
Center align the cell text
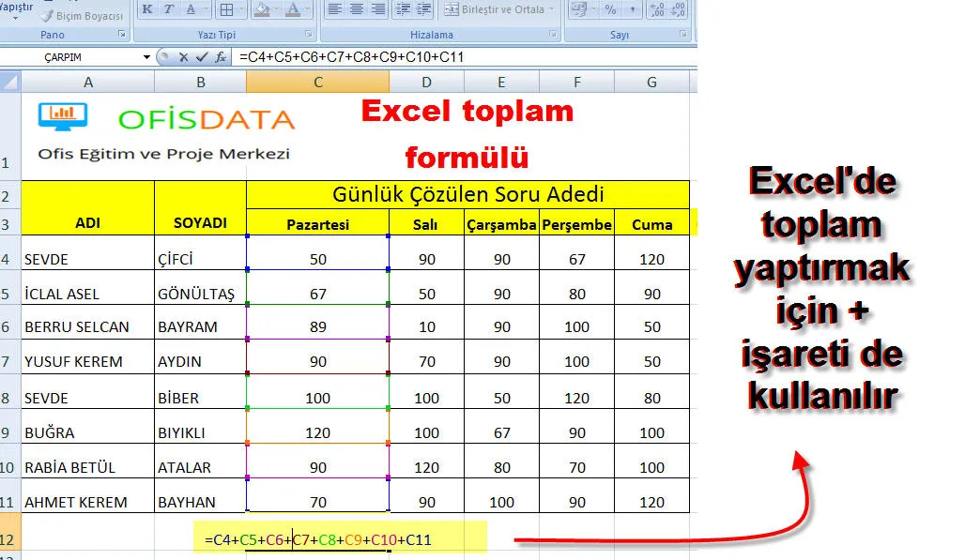357,10
